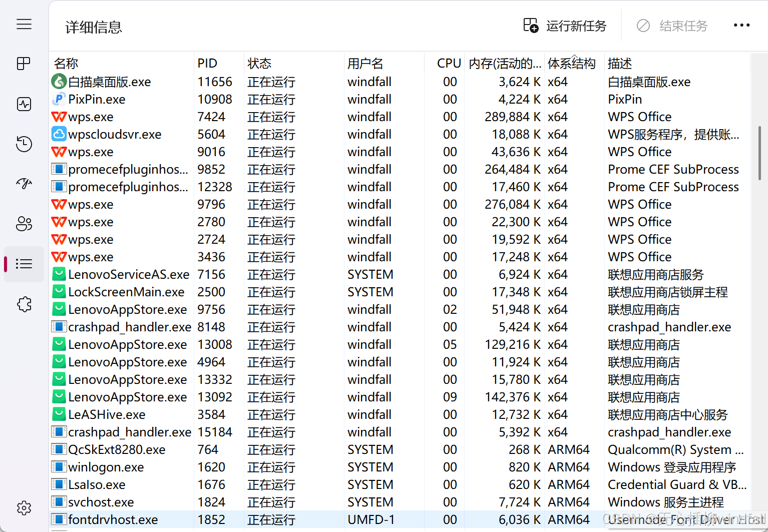The width and height of the screenshot is (768, 532).
Task: Click the Windows 登录应用程序 description
Action: pos(672,467)
